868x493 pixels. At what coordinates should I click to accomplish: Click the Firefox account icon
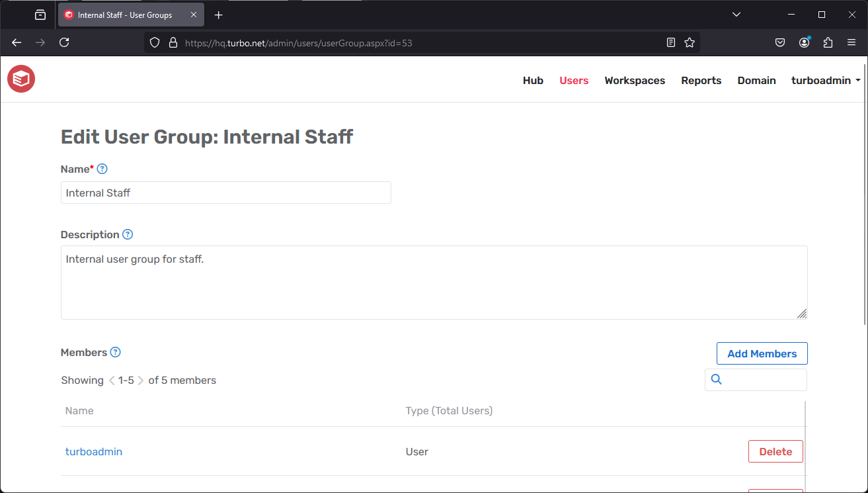point(804,42)
